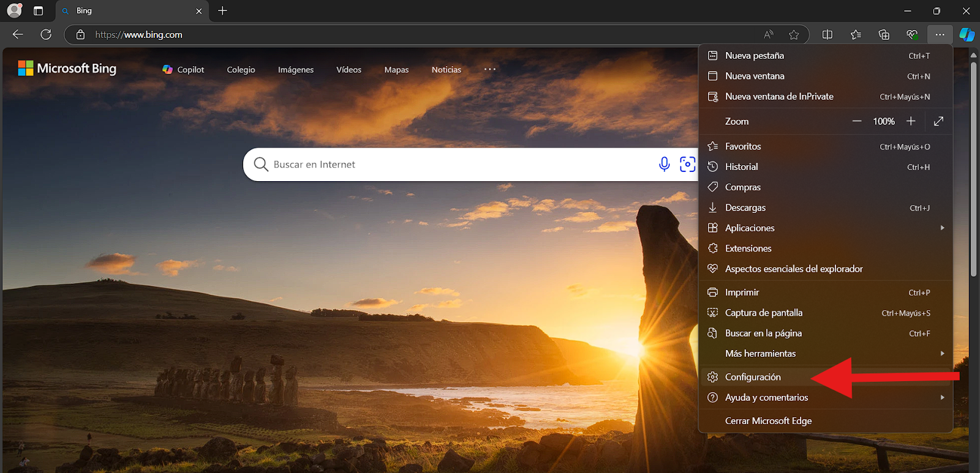
Task: Decrease zoom with the minus button
Action: coord(857,121)
